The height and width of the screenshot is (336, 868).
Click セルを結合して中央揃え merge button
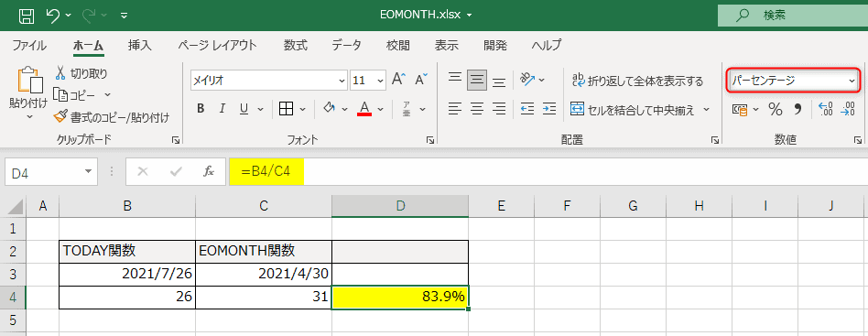click(x=633, y=109)
